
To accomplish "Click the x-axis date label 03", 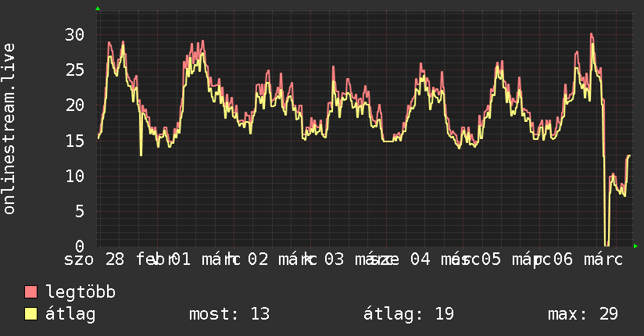I will coord(334,259).
